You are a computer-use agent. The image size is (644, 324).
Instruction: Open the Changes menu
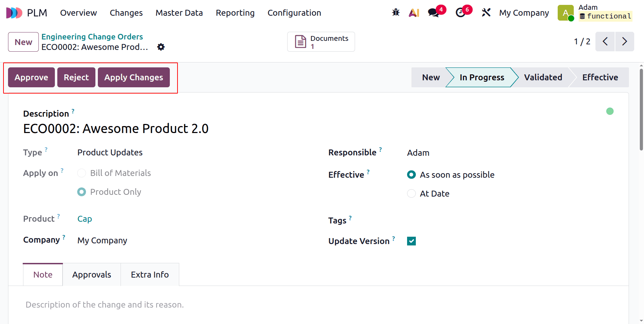126,13
